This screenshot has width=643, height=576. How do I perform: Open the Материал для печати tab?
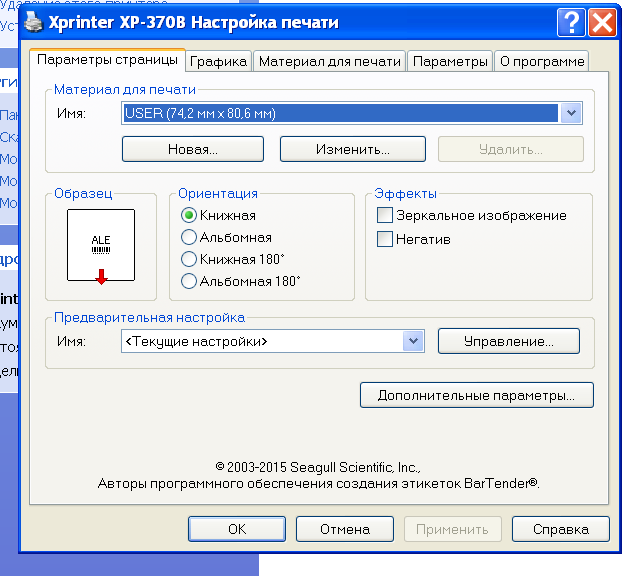tap(330, 61)
